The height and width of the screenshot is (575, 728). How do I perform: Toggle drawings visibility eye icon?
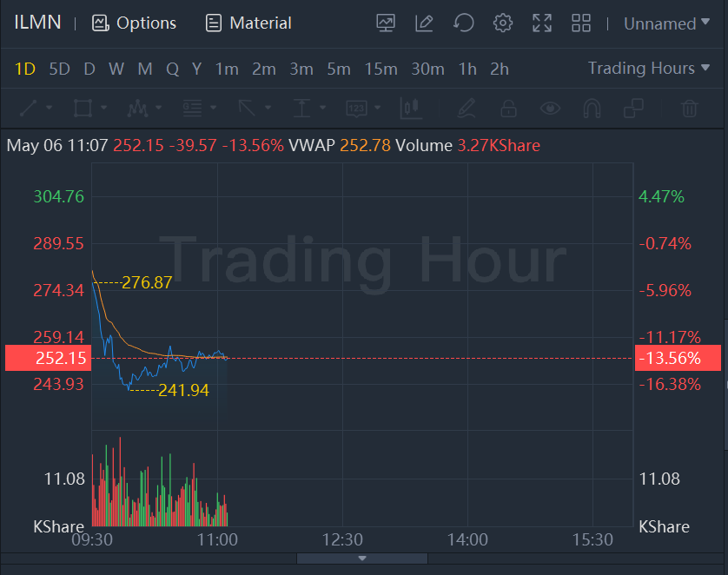click(550, 109)
